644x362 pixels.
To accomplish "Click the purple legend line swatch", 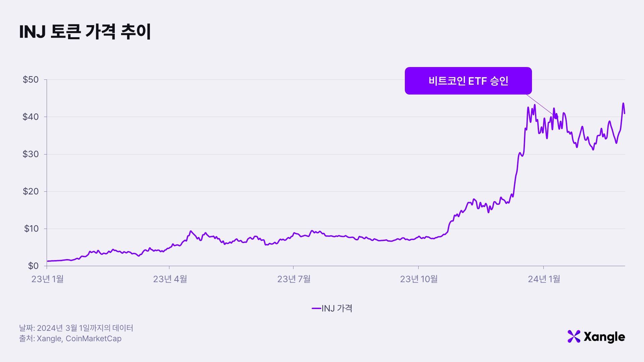I will tap(316, 308).
